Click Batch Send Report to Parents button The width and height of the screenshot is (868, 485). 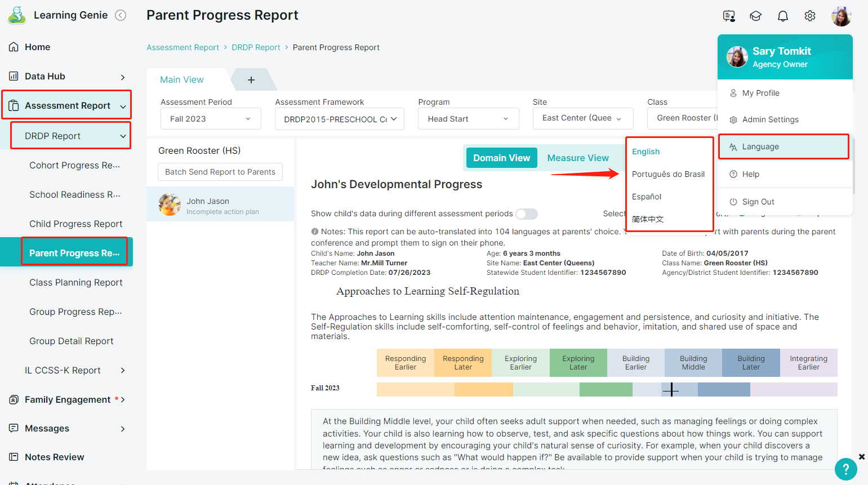(220, 172)
